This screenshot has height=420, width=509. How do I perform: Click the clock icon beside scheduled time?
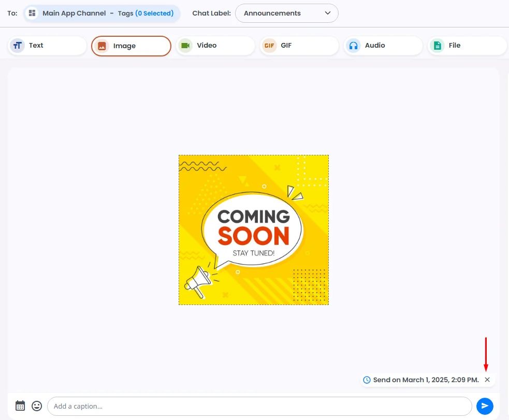[367, 380]
